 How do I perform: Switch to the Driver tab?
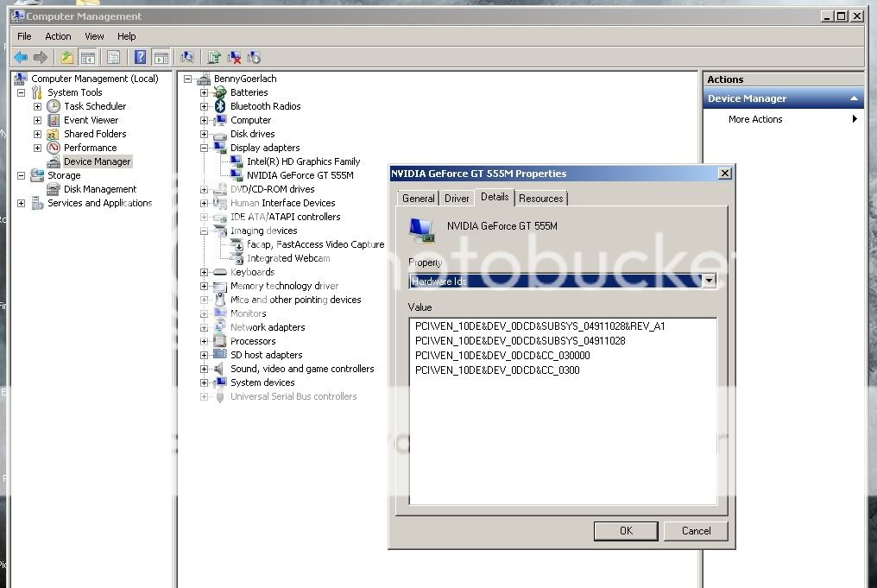click(457, 199)
